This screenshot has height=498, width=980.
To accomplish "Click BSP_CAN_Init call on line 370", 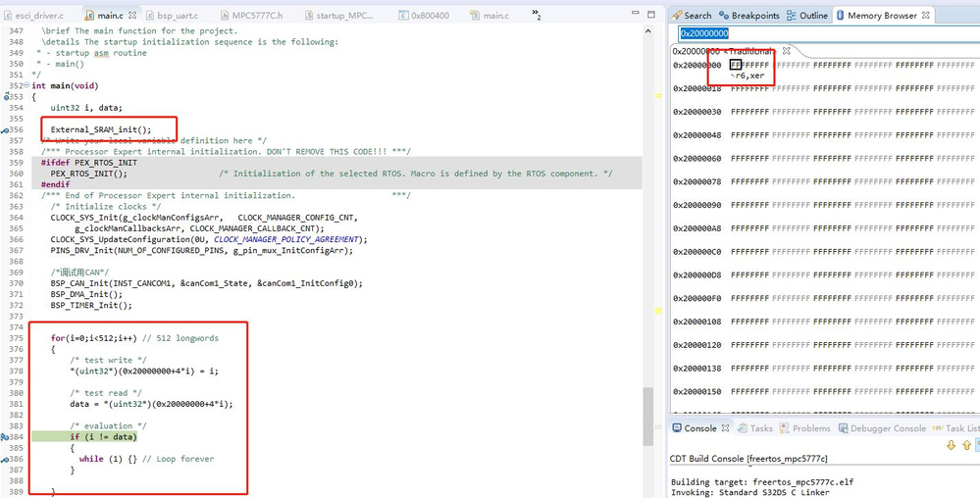I will tap(207, 283).
